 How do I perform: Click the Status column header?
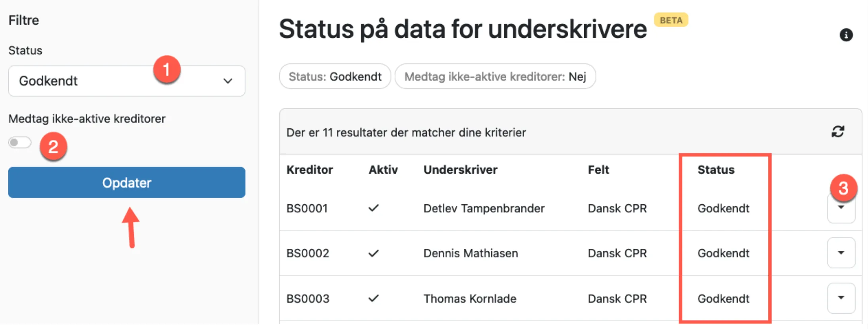click(x=716, y=170)
